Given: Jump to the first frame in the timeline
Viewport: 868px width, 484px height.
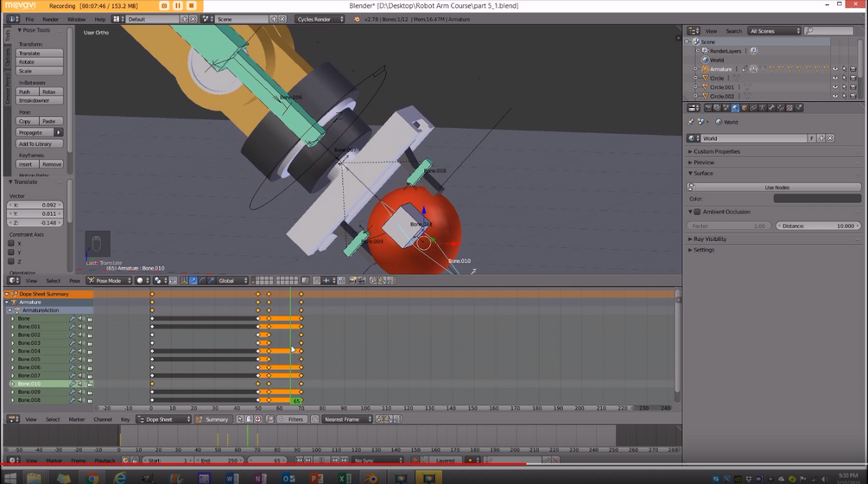Looking at the screenshot, I should coord(299,460).
